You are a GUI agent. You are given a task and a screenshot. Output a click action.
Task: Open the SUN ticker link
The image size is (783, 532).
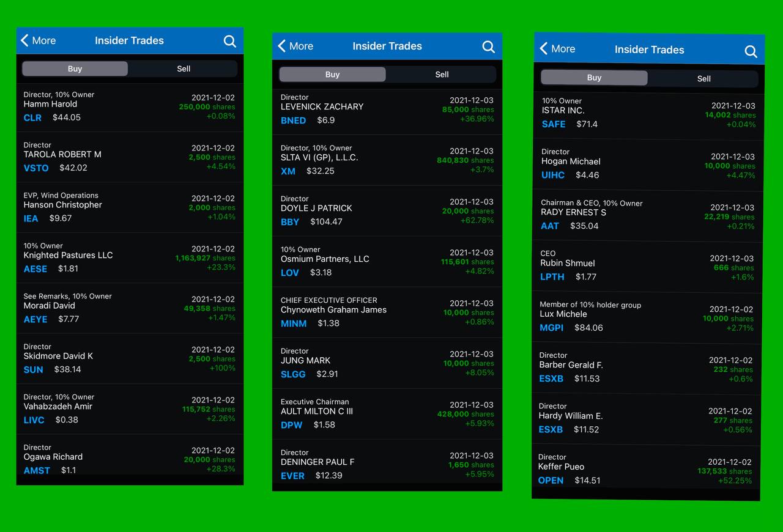click(x=33, y=369)
